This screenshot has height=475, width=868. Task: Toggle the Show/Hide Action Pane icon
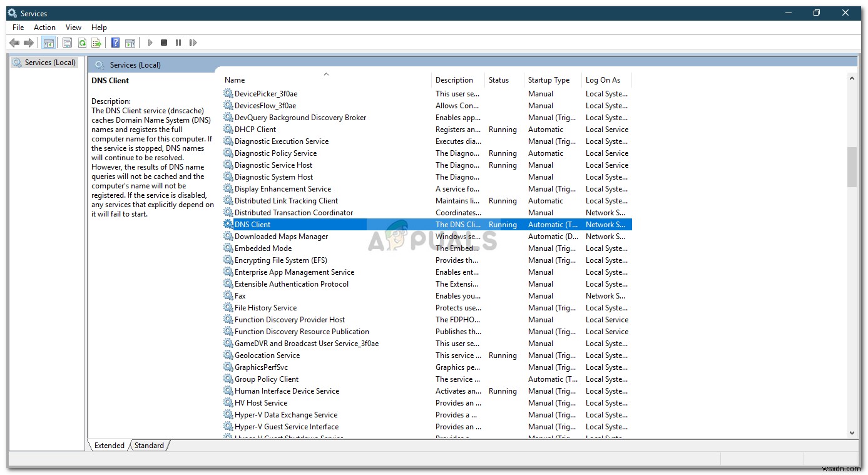coord(130,42)
